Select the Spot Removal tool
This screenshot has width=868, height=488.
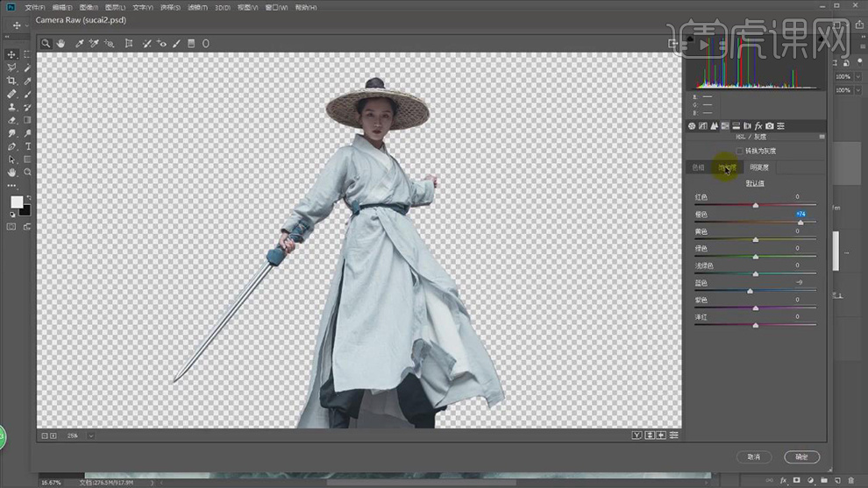pyautogui.click(x=146, y=43)
